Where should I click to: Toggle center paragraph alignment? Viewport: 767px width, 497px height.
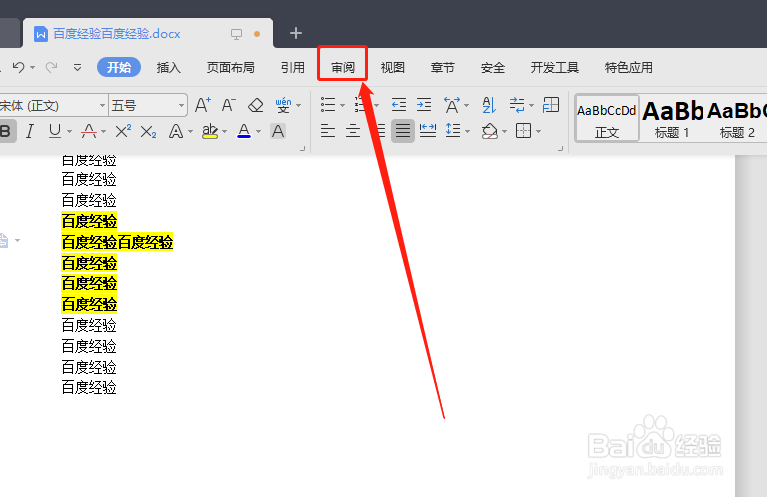click(x=353, y=131)
